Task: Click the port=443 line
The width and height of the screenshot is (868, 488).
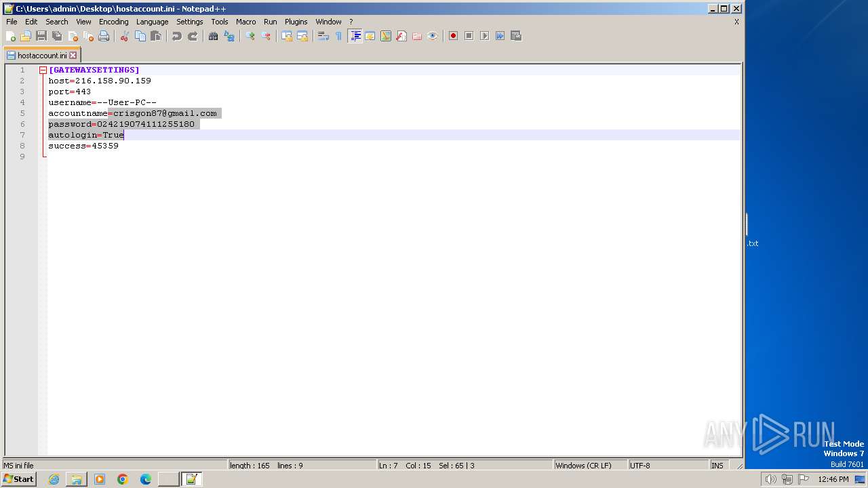Action: coord(69,91)
